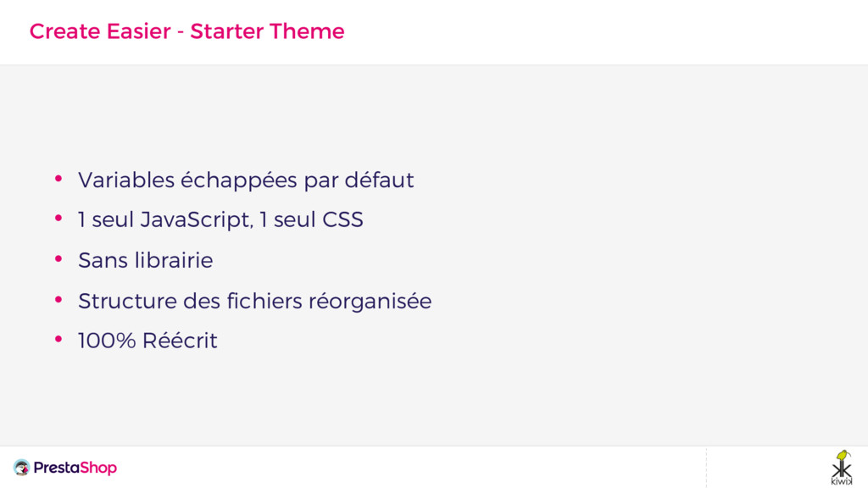The image size is (868, 488).
Task: Click the "100% Réécrit" line
Action: [x=147, y=341]
